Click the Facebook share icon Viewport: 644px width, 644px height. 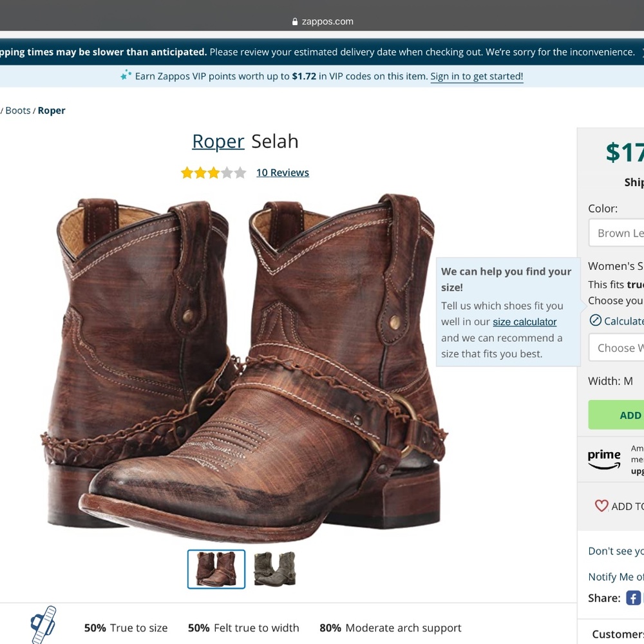point(634,598)
